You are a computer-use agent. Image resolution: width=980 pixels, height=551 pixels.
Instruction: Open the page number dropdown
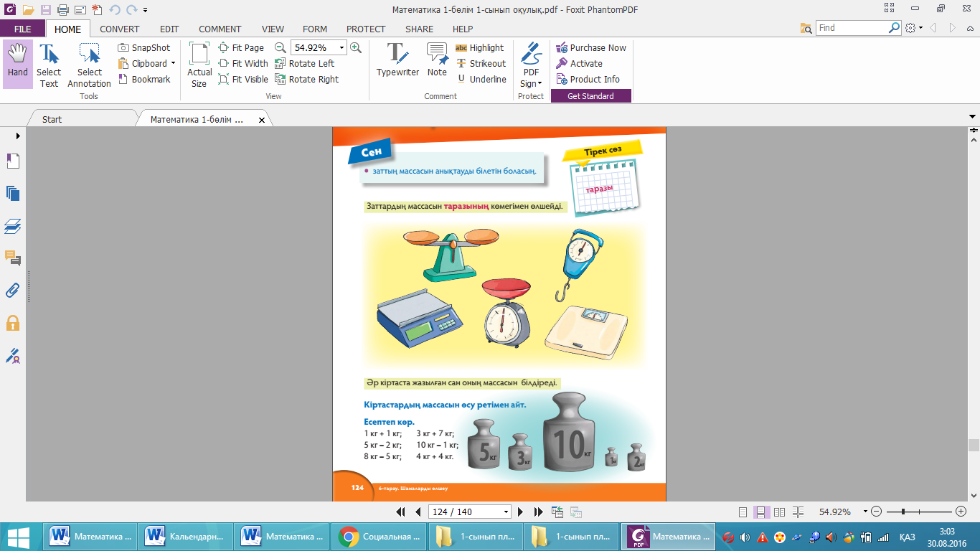(507, 512)
